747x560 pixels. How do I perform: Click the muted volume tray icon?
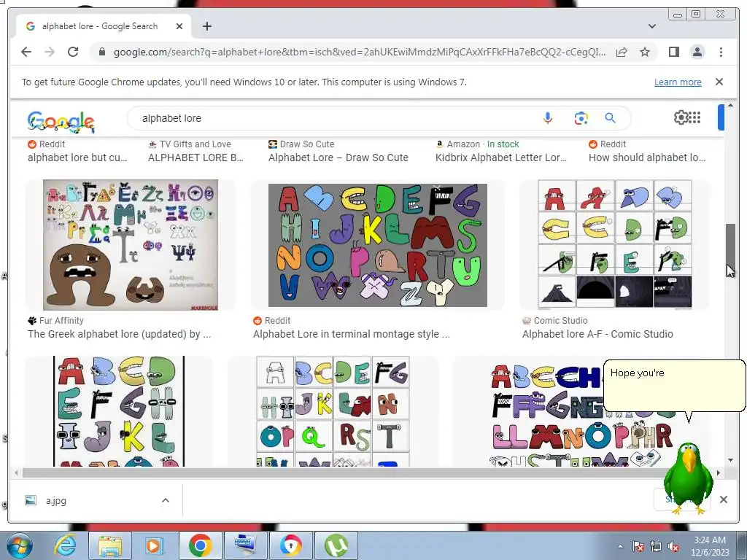tap(673, 546)
